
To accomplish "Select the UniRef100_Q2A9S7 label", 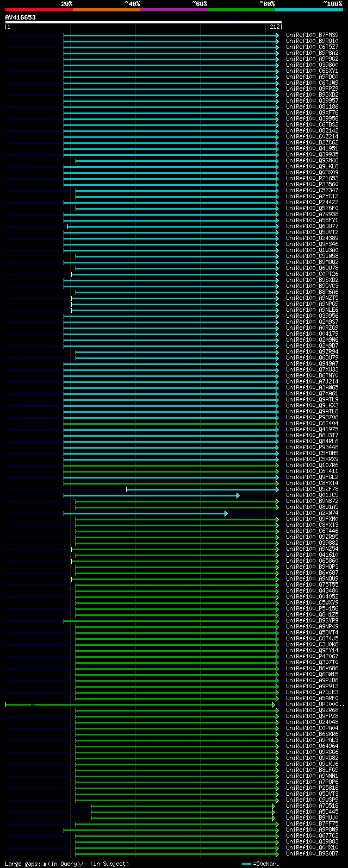I will pyautogui.click(x=312, y=322).
